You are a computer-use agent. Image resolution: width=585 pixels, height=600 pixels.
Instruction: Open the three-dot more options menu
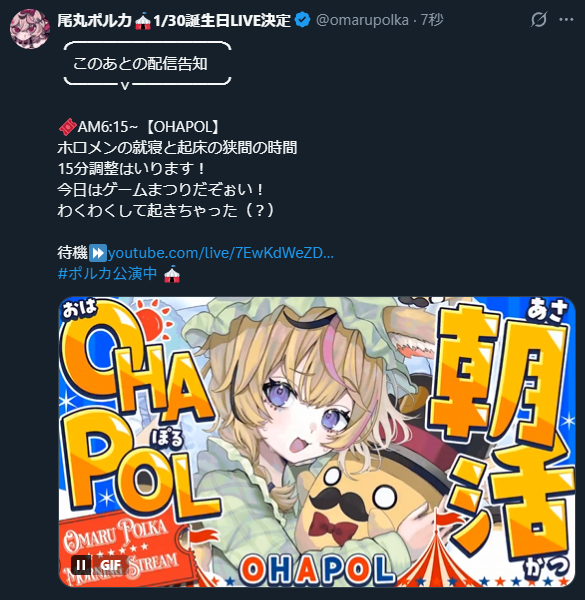(566, 20)
